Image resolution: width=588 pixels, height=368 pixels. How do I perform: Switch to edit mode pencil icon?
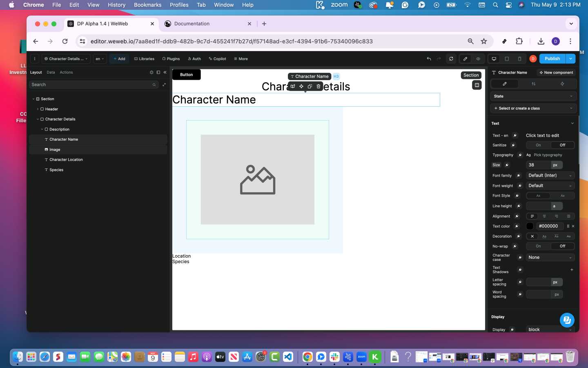coord(465,59)
